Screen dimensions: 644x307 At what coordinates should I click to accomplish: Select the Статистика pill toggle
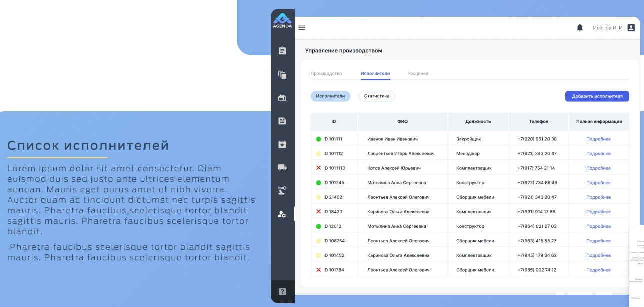(377, 96)
